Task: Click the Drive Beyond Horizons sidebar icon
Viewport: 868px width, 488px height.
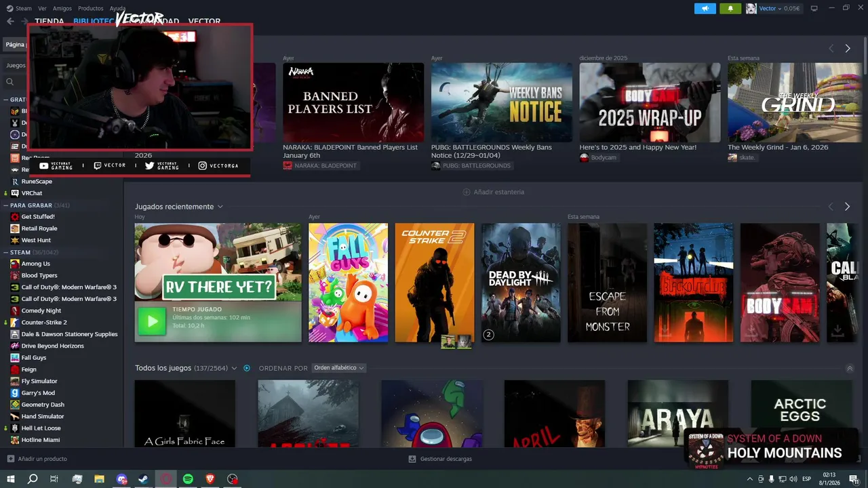Action: [15, 346]
